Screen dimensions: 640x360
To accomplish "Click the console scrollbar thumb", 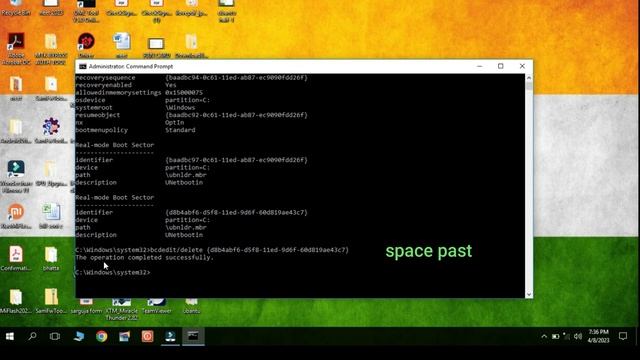I will (x=529, y=86).
